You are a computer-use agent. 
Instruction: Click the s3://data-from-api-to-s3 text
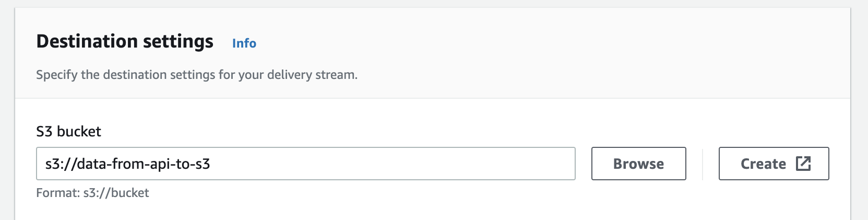128,164
